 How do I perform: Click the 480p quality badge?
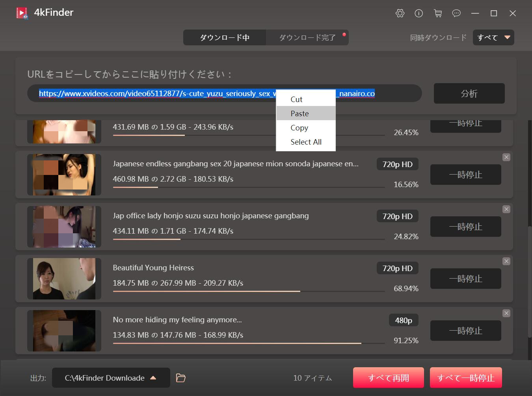[x=404, y=320]
